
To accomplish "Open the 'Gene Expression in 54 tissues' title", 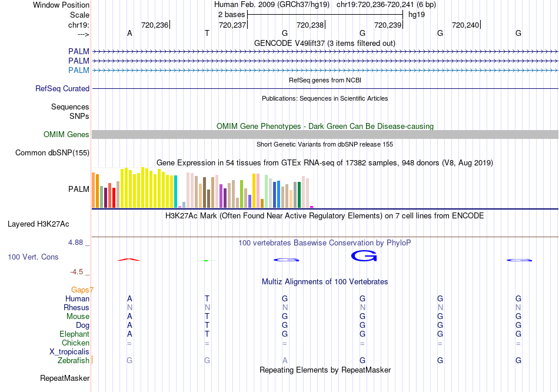I will (325, 162).
